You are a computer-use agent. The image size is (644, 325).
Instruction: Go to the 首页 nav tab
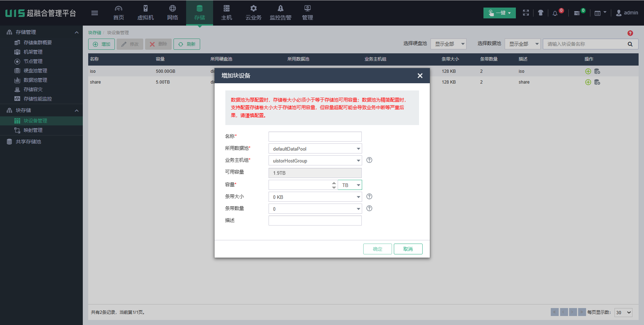118,13
